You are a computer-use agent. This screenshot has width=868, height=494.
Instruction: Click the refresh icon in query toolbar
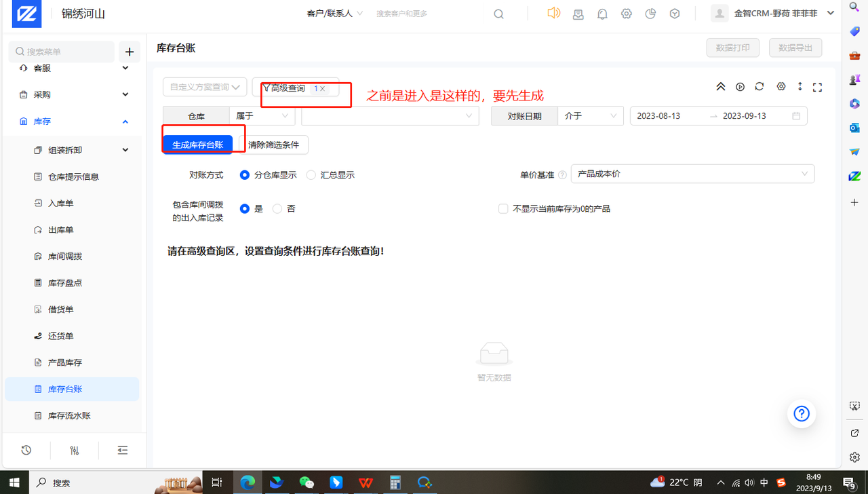pos(759,87)
